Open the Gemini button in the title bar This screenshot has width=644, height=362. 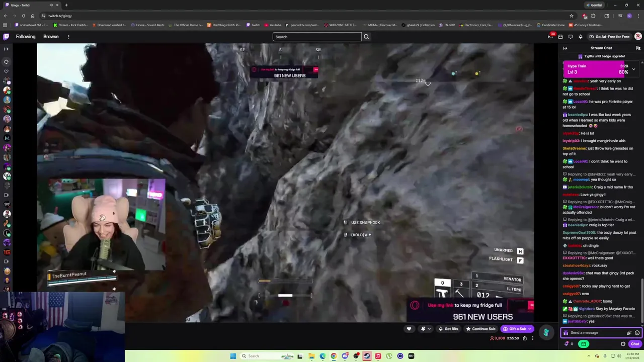coord(594,5)
